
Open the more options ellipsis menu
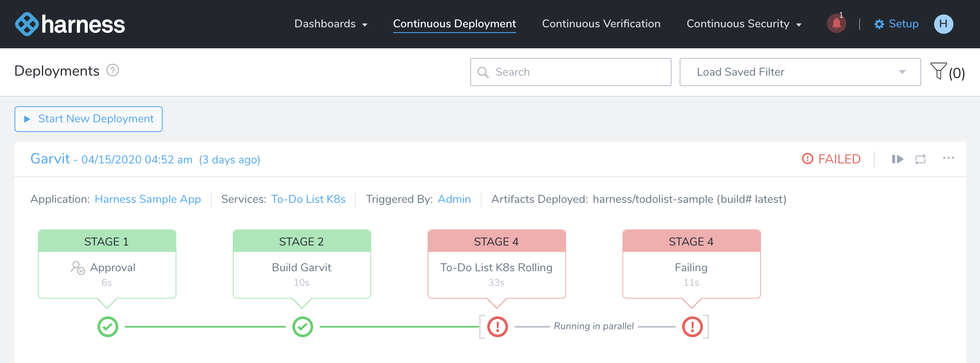[x=948, y=158]
